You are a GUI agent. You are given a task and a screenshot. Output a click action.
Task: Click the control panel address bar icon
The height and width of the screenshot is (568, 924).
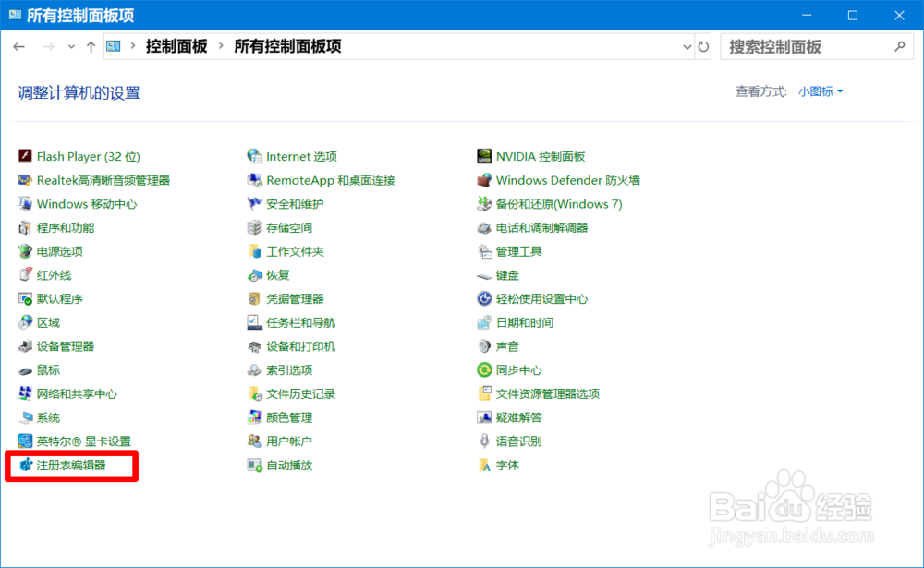tap(114, 46)
